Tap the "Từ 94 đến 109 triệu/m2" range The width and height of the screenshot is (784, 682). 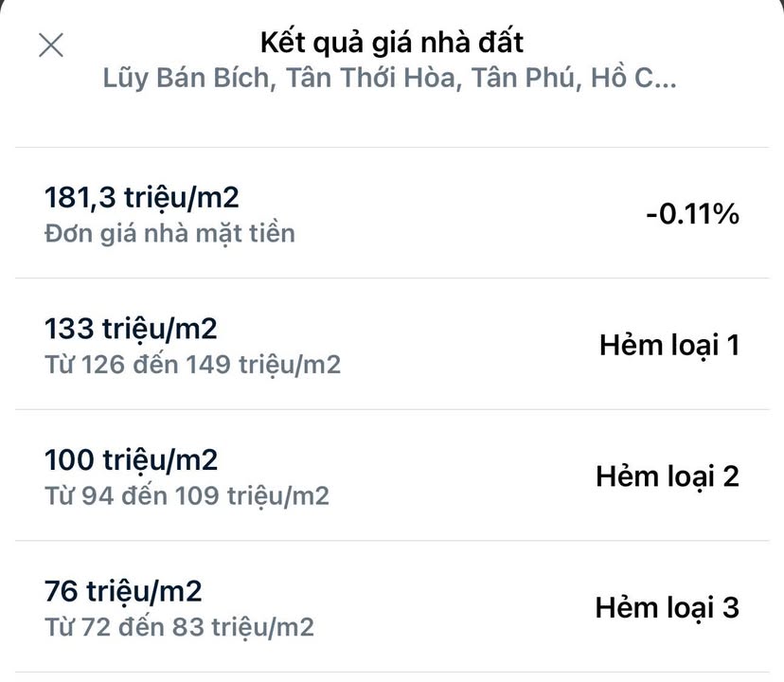pyautogui.click(x=187, y=494)
